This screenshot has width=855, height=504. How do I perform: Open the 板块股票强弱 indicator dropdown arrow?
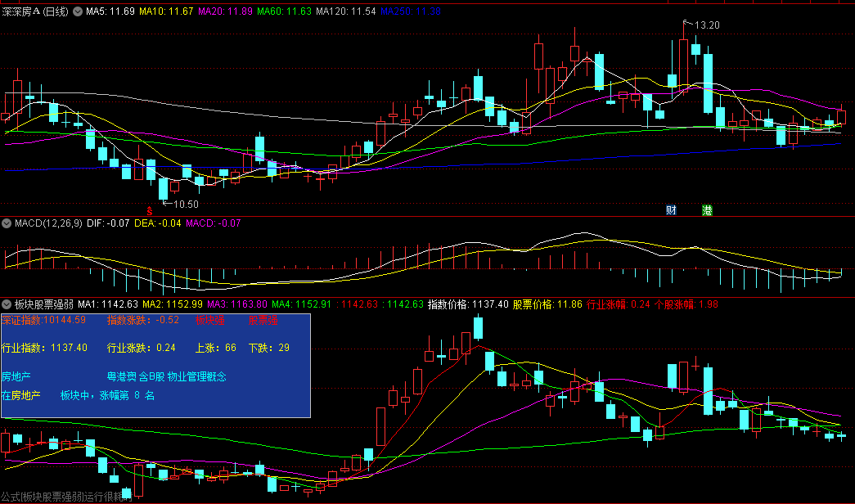[7, 304]
